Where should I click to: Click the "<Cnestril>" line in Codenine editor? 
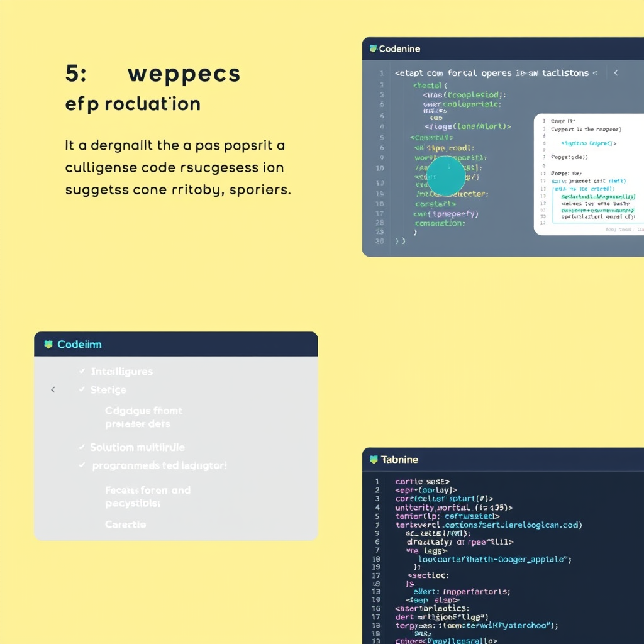click(x=431, y=138)
